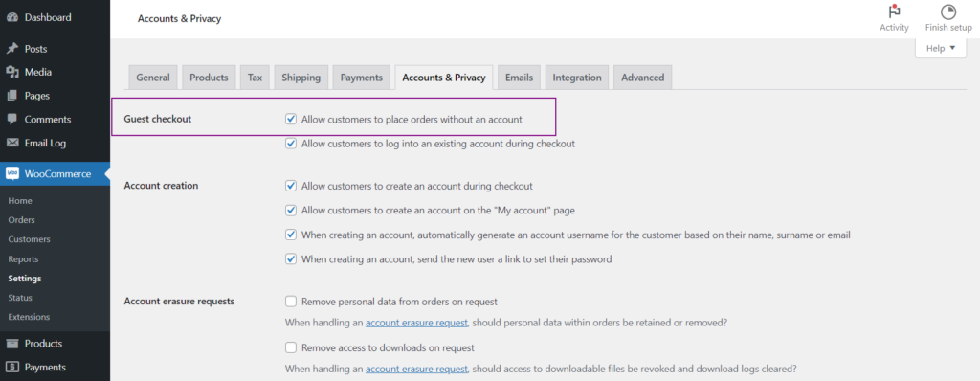
Task: Switch to the Tax tab
Action: coord(255,78)
